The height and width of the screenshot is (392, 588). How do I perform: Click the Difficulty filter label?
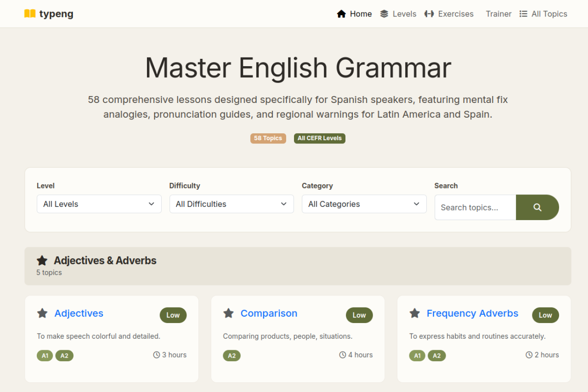pyautogui.click(x=185, y=186)
